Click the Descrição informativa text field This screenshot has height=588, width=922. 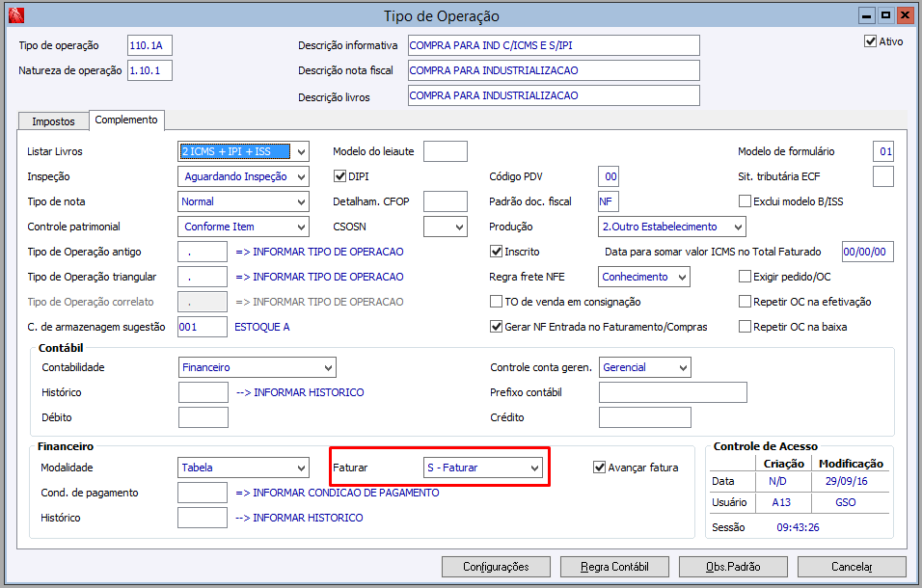553,45
